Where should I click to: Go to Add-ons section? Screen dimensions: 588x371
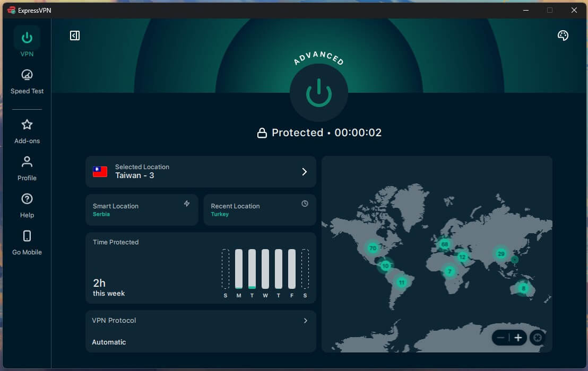tap(27, 131)
